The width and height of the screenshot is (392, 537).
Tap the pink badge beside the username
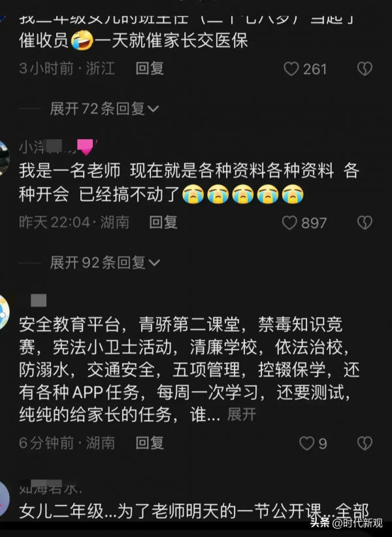point(86,147)
